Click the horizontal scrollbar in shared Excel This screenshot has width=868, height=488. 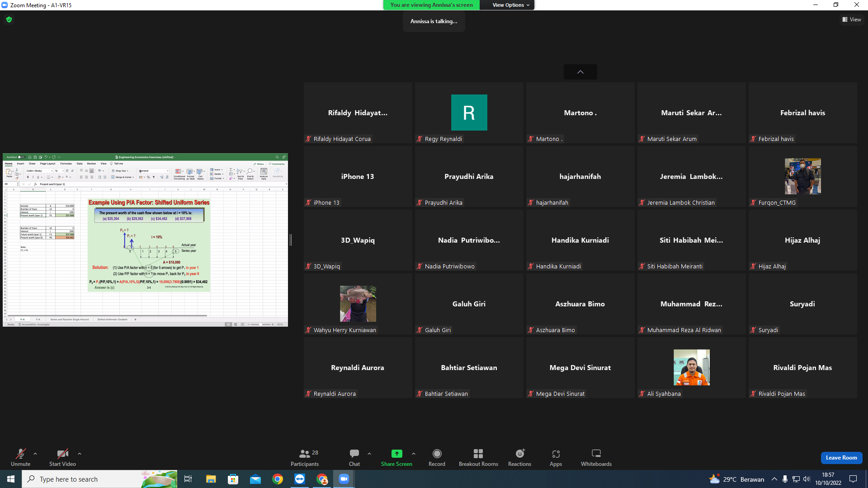pos(108,315)
